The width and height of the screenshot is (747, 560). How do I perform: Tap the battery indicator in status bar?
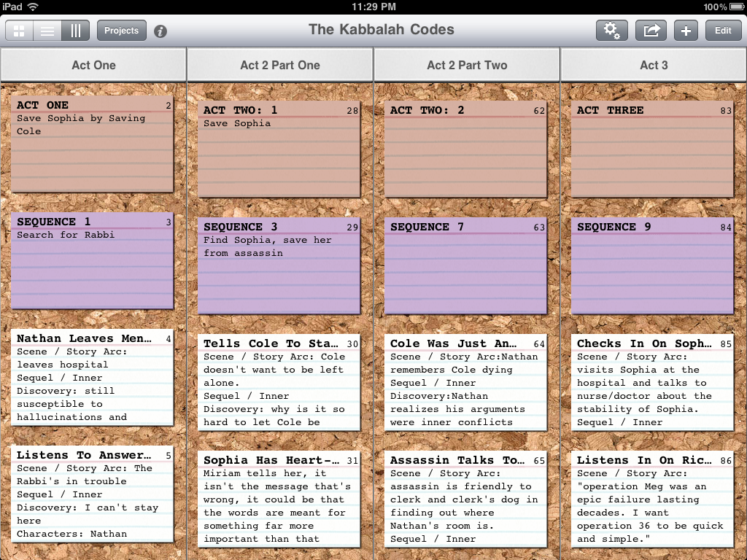[x=737, y=7]
